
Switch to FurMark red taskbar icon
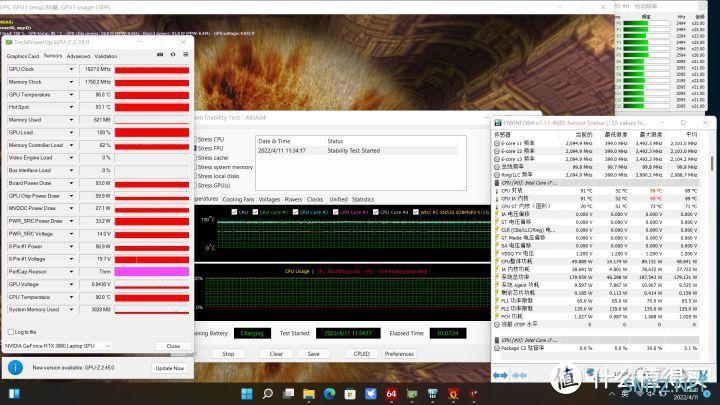click(453, 394)
